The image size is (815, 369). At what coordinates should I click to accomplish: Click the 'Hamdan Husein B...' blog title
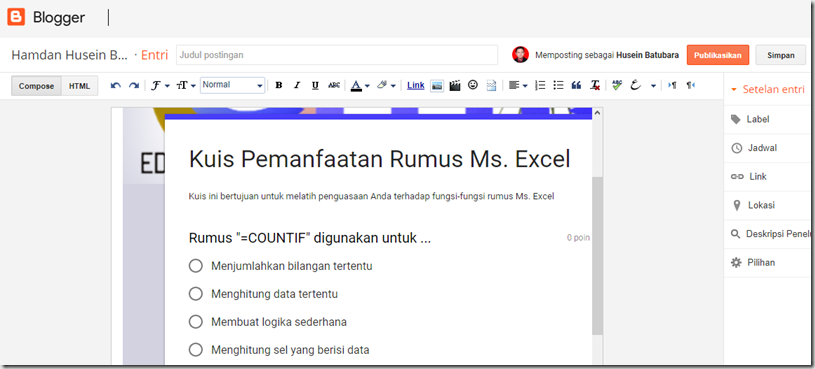coord(70,55)
